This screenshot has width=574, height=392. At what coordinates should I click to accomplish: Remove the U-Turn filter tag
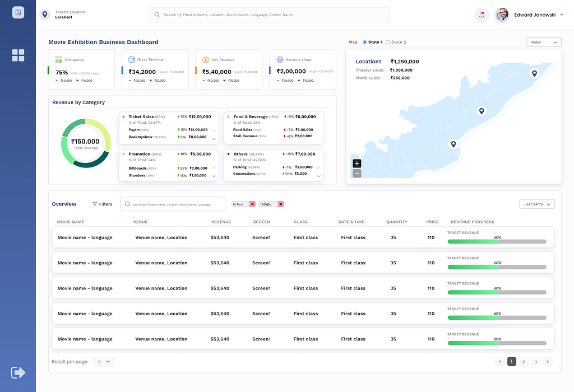(x=252, y=204)
